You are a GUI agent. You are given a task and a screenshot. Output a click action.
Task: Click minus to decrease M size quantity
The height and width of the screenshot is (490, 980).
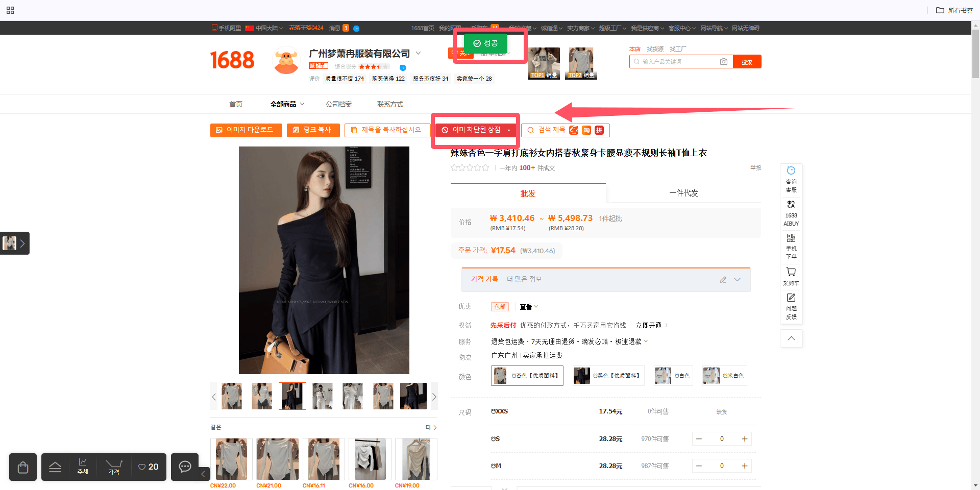(x=699, y=466)
